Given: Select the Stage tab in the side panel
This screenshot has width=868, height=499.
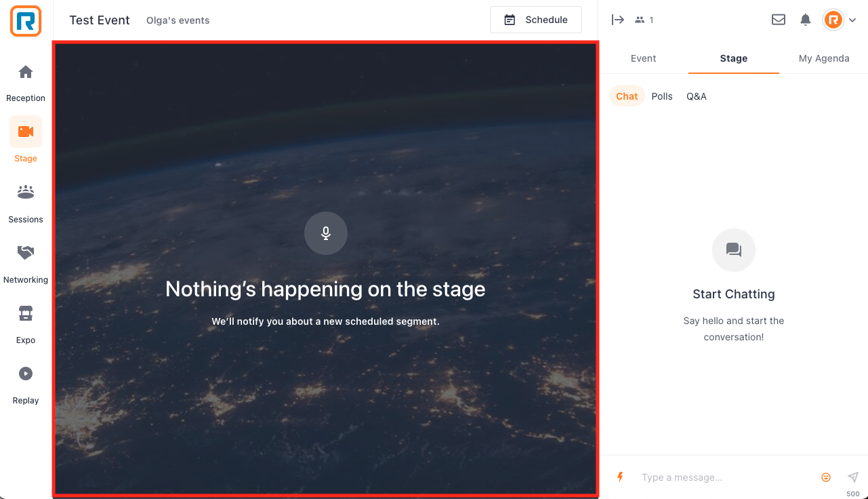Looking at the screenshot, I should click(733, 58).
